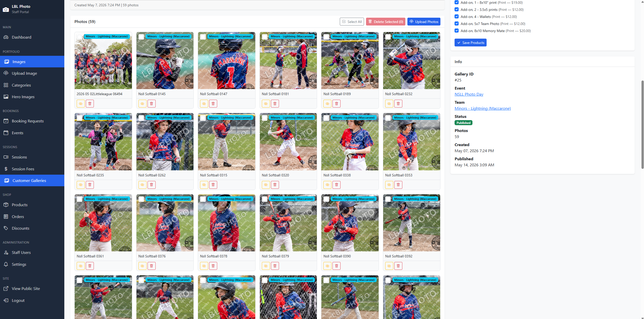Open team photo thumbnail 2026 05 02Littleleague 06494
This screenshot has height=319, width=644.
click(x=103, y=61)
